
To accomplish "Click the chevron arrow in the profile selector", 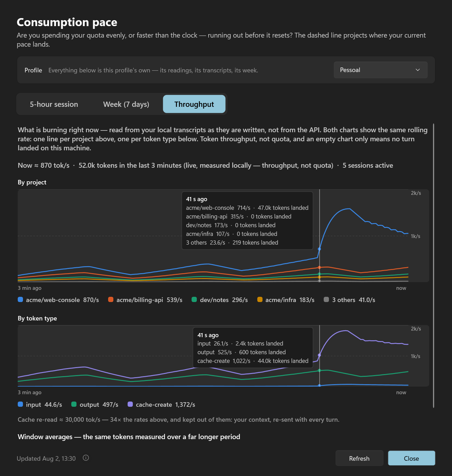I will [x=418, y=70].
